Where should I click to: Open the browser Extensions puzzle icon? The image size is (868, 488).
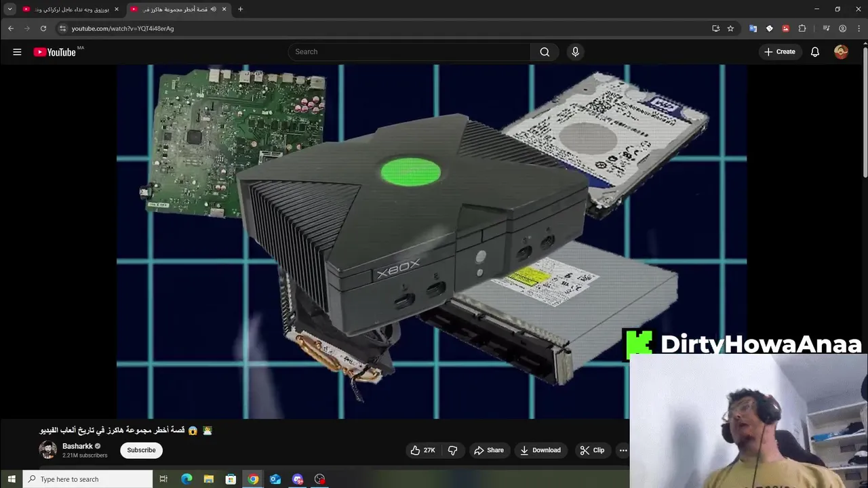(802, 28)
